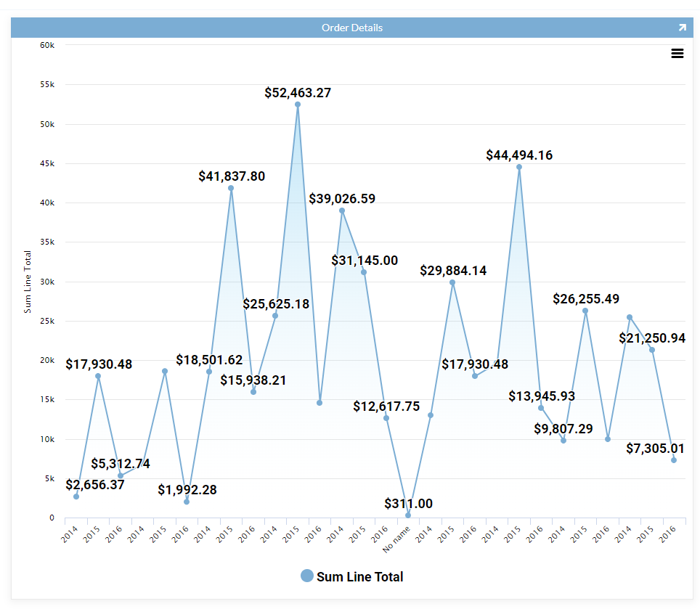Click the expand arrow in Order Details header
This screenshot has height=609, width=700.
point(682,28)
